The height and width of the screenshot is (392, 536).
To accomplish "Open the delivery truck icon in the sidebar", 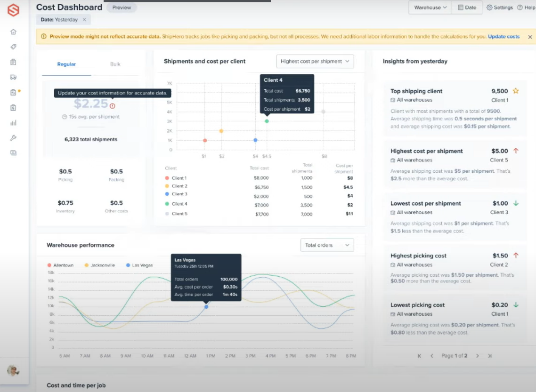I will (x=13, y=77).
